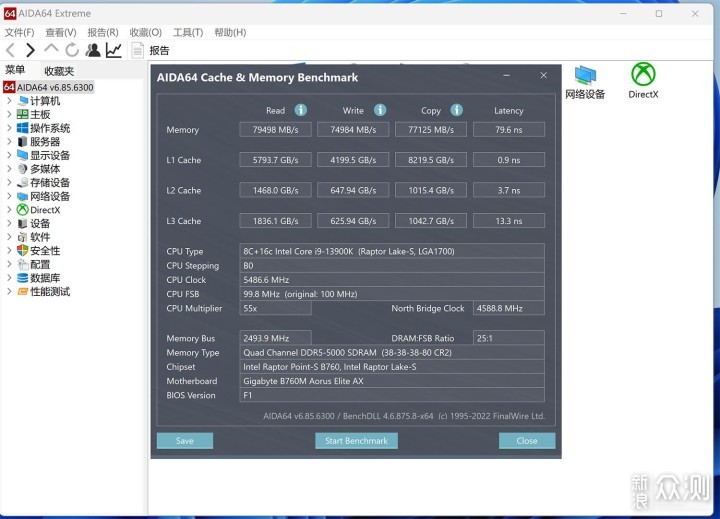Click North Bridge Clock 4588.8 MHz field

509,308
